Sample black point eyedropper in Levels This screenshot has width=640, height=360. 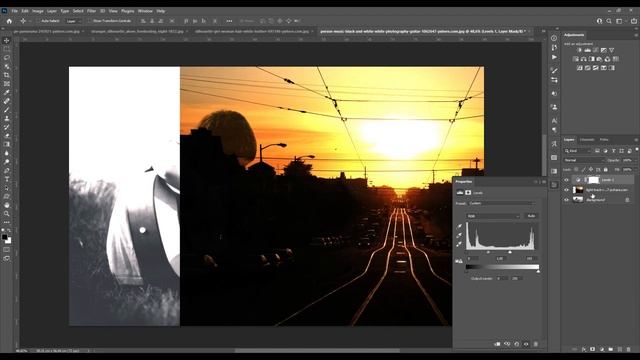click(x=459, y=226)
